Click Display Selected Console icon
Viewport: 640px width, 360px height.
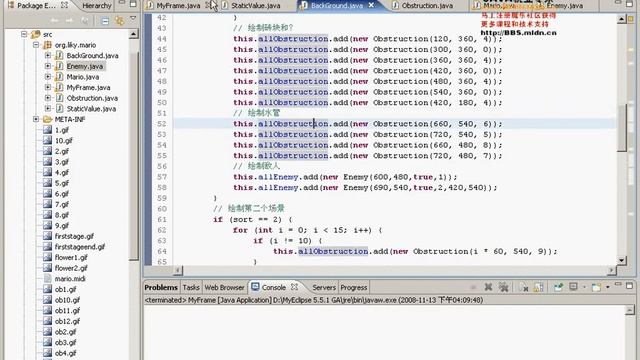pyautogui.click(x=573, y=287)
